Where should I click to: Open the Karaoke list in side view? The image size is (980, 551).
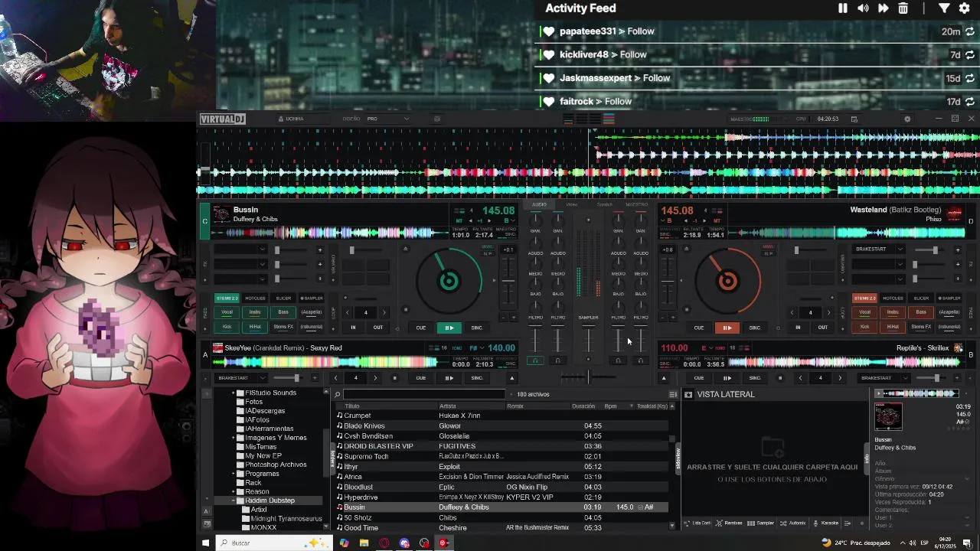[x=825, y=523]
